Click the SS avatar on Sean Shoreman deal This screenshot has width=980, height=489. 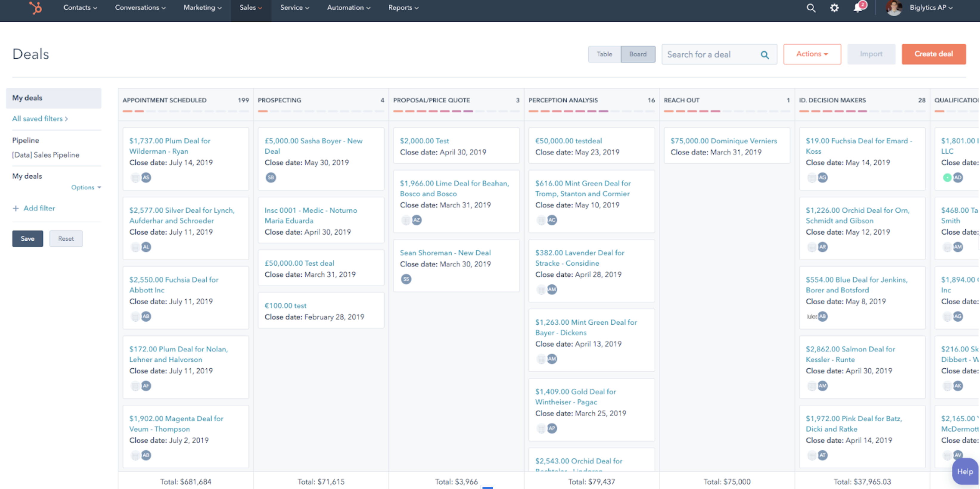[406, 279]
